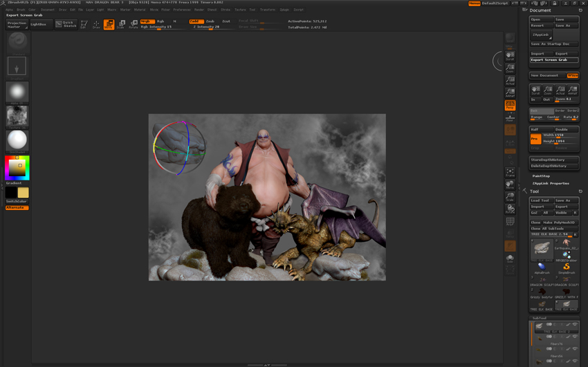Viewport: 588px width, 367px height.
Task: Select the MRGBZGrabber tool icon
Action: 567,256
